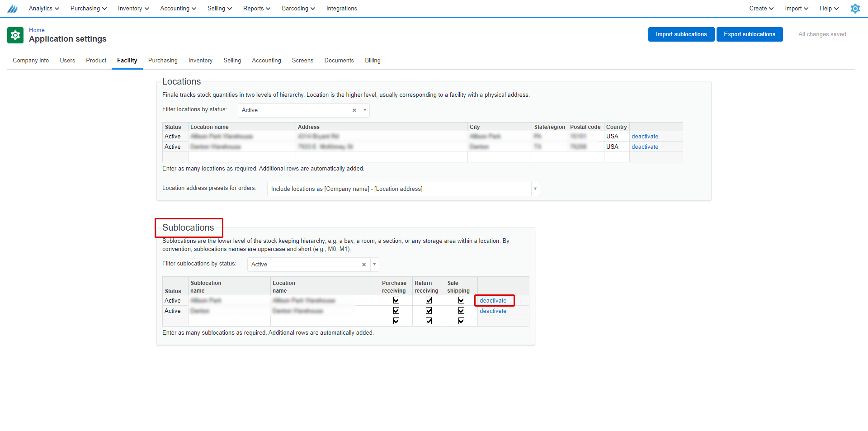Click the 'Postal code' column header
The height and width of the screenshot is (431, 868).
(x=585, y=127)
